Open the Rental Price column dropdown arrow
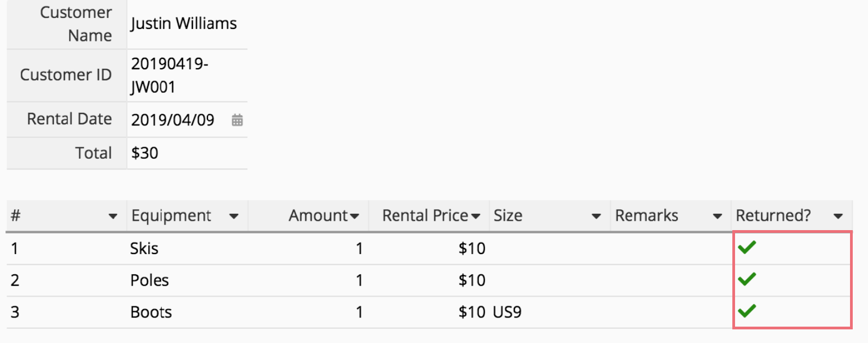Image resolution: width=868 pixels, height=343 pixels. [476, 216]
